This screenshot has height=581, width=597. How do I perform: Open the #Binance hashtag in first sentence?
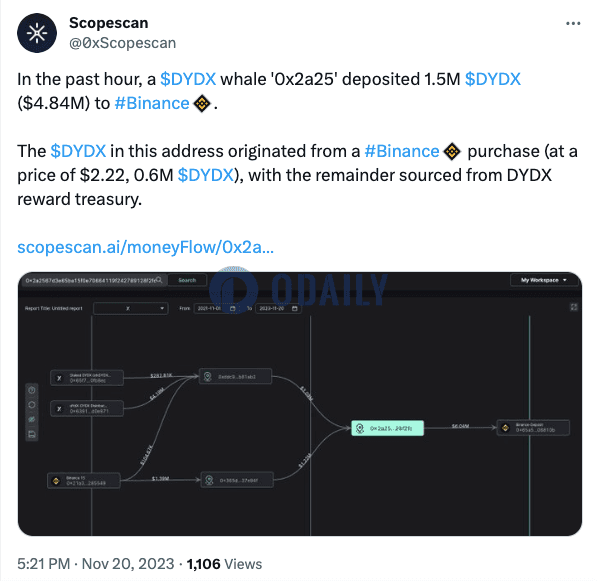coord(152,103)
